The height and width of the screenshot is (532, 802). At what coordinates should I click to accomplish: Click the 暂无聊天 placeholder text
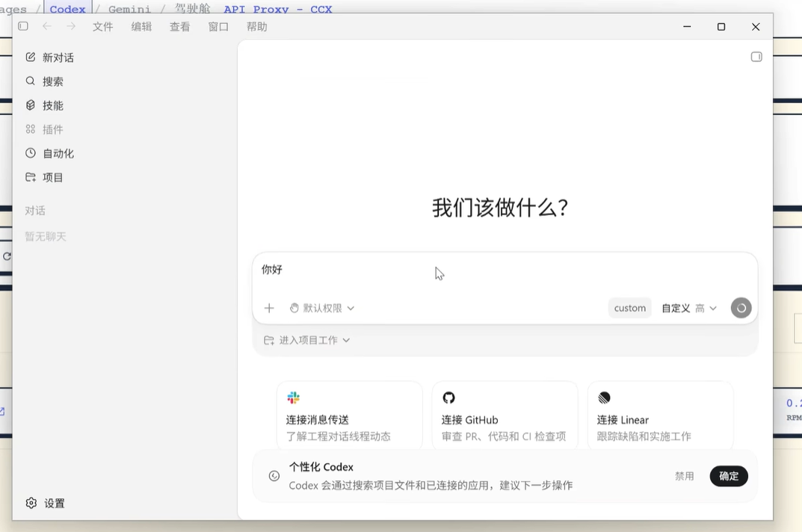coord(46,236)
